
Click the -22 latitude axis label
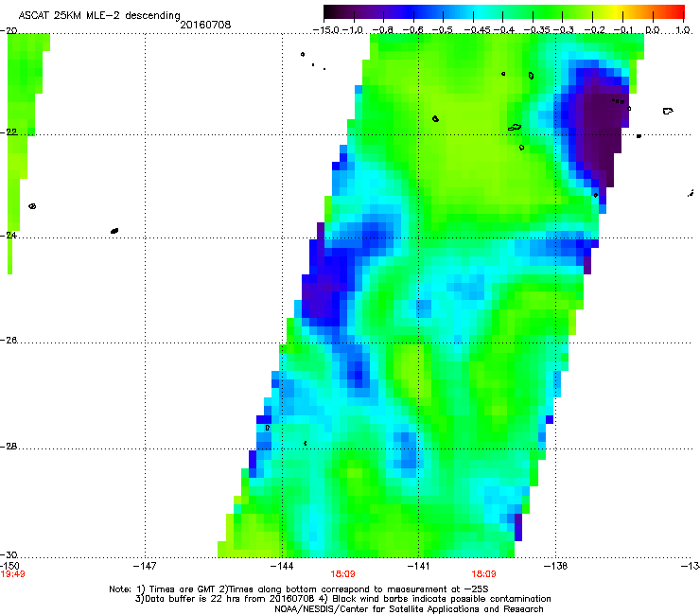(9, 132)
